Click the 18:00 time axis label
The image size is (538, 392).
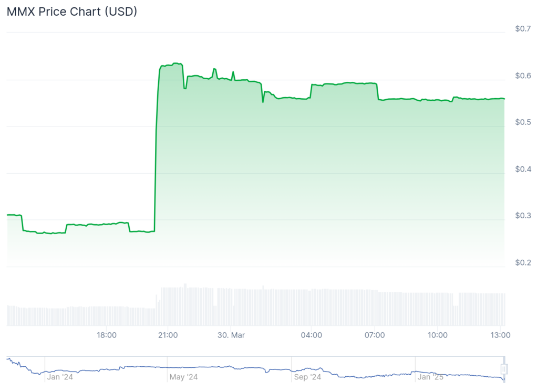point(107,335)
